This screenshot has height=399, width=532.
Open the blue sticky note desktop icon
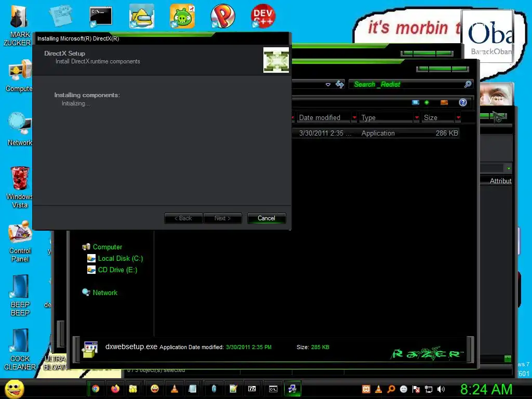click(60, 15)
